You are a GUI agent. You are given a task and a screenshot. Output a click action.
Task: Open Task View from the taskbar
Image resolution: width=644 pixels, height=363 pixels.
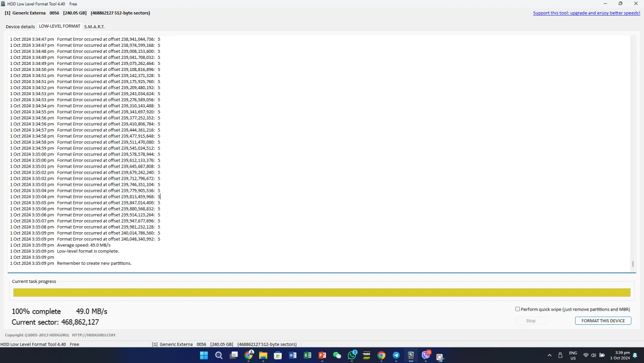(x=233, y=355)
